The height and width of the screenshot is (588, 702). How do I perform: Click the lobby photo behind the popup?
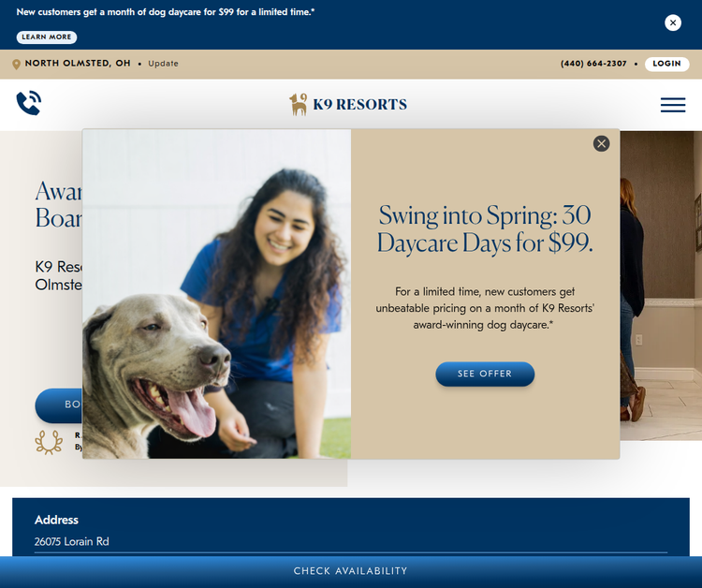click(660, 281)
